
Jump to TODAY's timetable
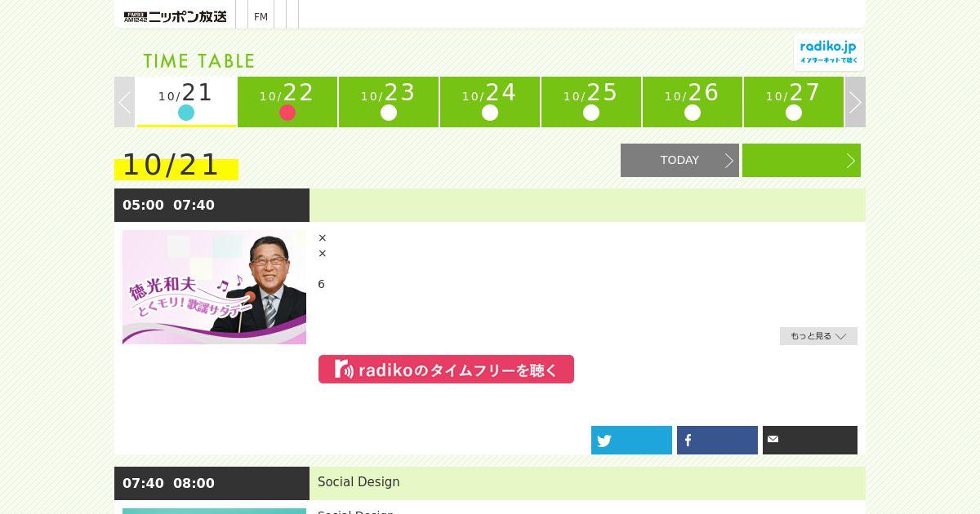[x=679, y=160]
